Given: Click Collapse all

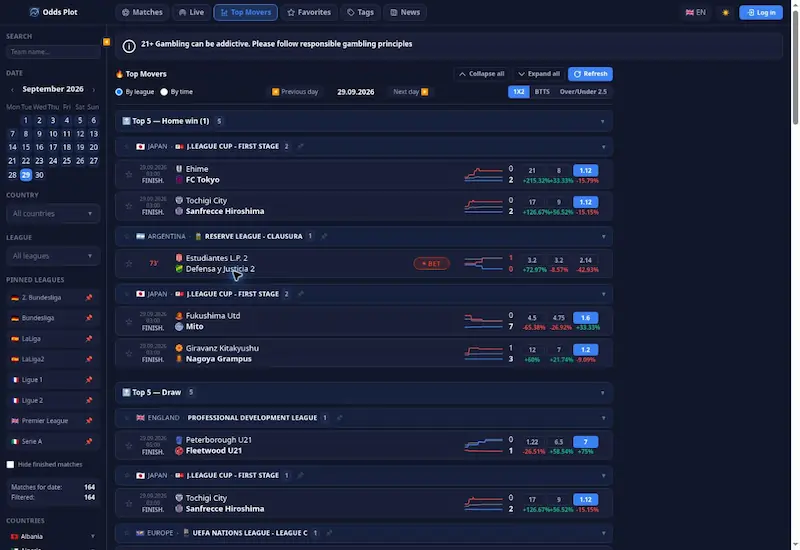Looking at the screenshot, I should [482, 74].
